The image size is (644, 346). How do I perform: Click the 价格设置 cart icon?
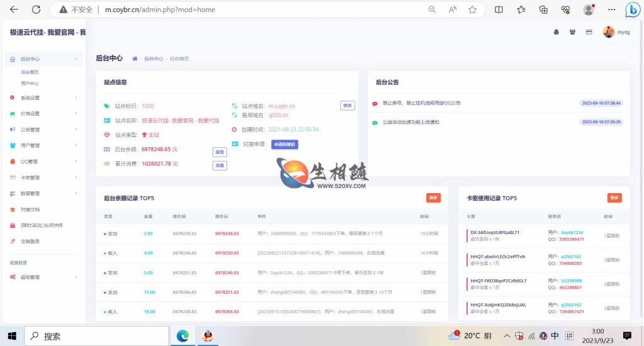pos(13,114)
